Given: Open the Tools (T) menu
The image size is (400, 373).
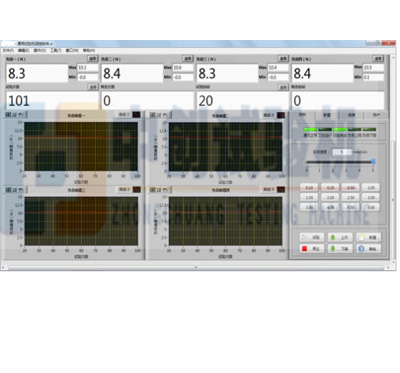Looking at the screenshot, I should coord(56,50).
